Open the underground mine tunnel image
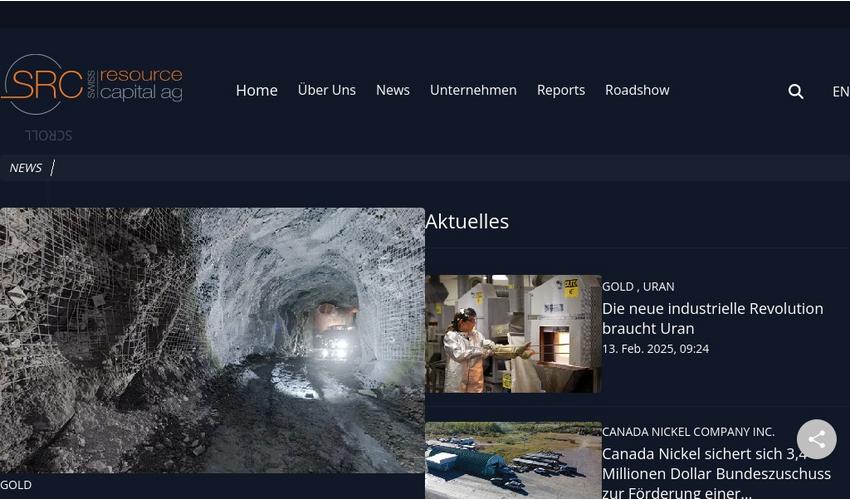The width and height of the screenshot is (850, 500). pyautogui.click(x=212, y=341)
